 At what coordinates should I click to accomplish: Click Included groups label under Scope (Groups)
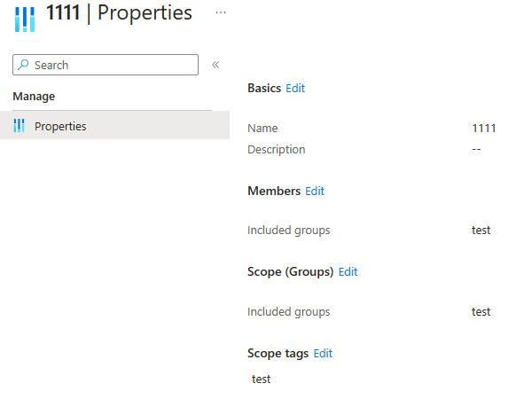[x=289, y=312]
